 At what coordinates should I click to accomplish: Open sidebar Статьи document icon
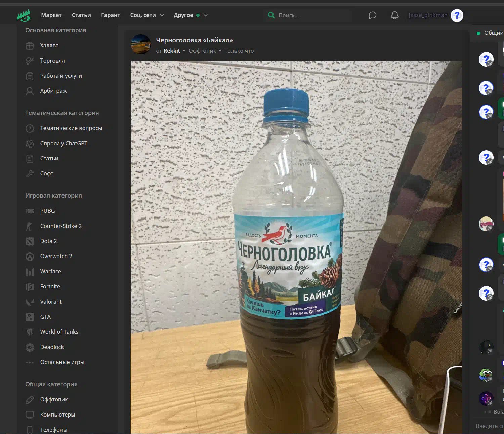[x=30, y=159]
